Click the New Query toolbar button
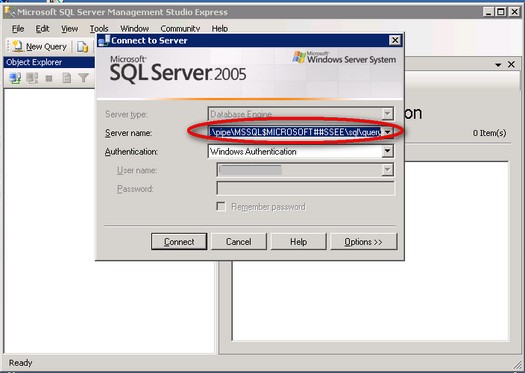The image size is (525, 373). click(40, 47)
